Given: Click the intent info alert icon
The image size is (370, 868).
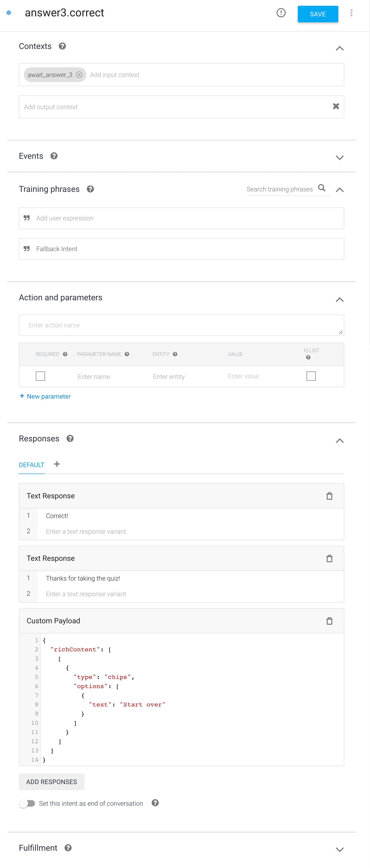Looking at the screenshot, I should (x=281, y=13).
